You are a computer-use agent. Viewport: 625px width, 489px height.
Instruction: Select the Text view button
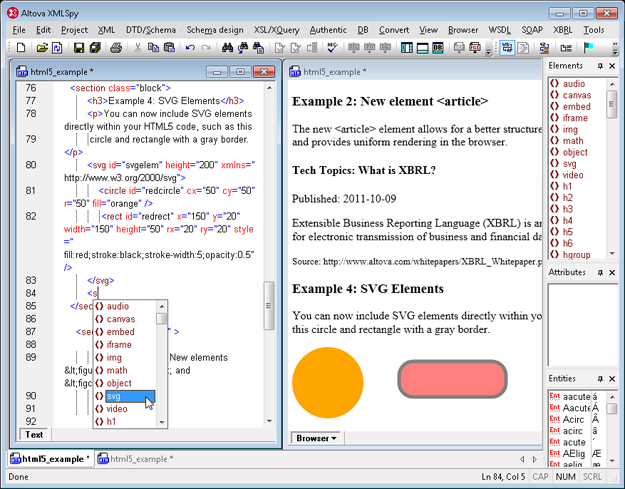tap(34, 435)
